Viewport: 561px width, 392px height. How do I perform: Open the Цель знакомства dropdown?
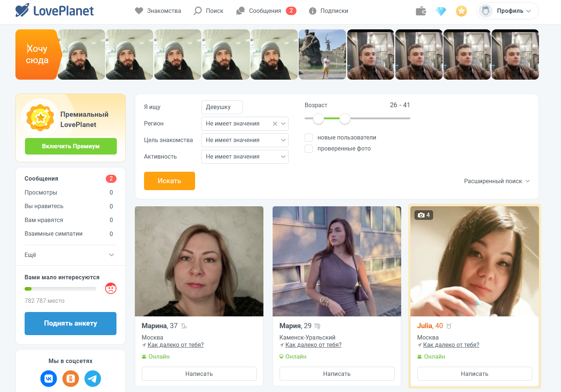(x=245, y=140)
